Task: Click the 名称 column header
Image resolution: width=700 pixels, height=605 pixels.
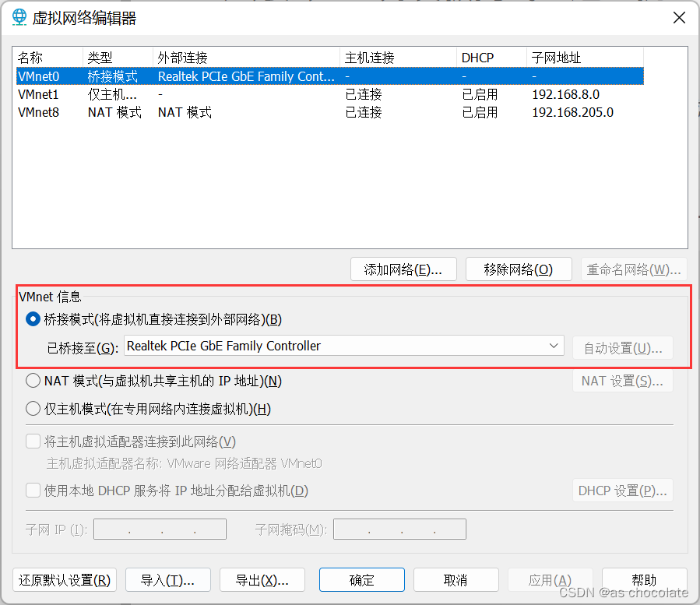Action: pyautogui.click(x=48, y=58)
